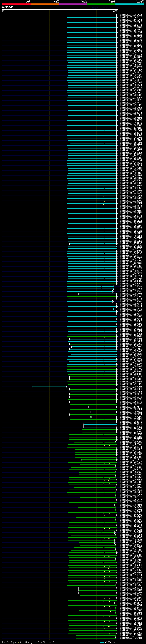Select the label UniRef100_Q6PUP9

[131, 60]
